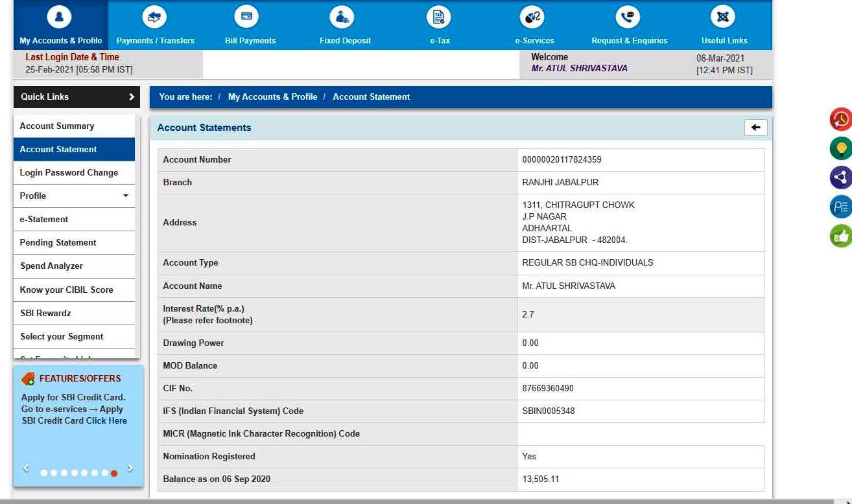Screen dimensions: 852x504
Task: Open Select your Segment
Action: [74, 336]
